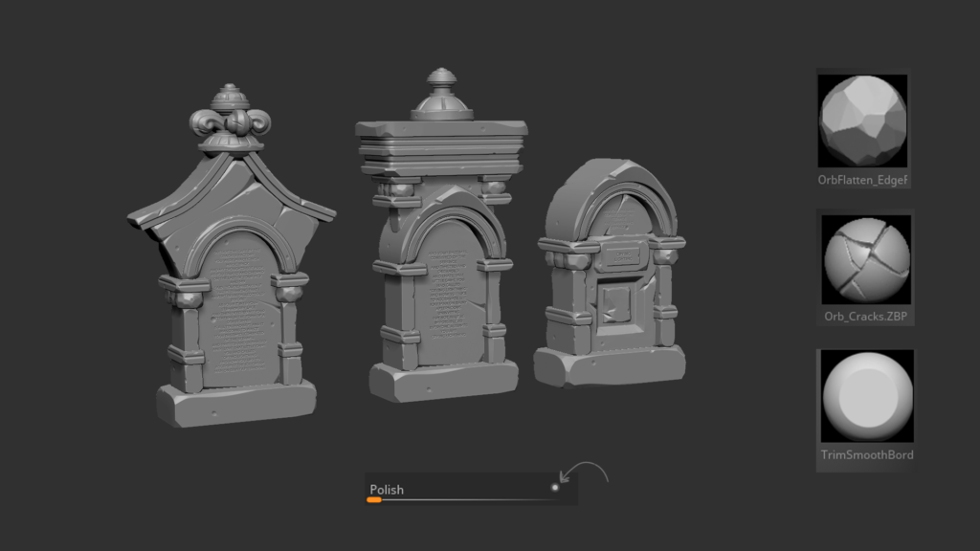Click the OrbFlatten_EdgeF label text
This screenshot has width=980, height=551.
pyautogui.click(x=865, y=179)
